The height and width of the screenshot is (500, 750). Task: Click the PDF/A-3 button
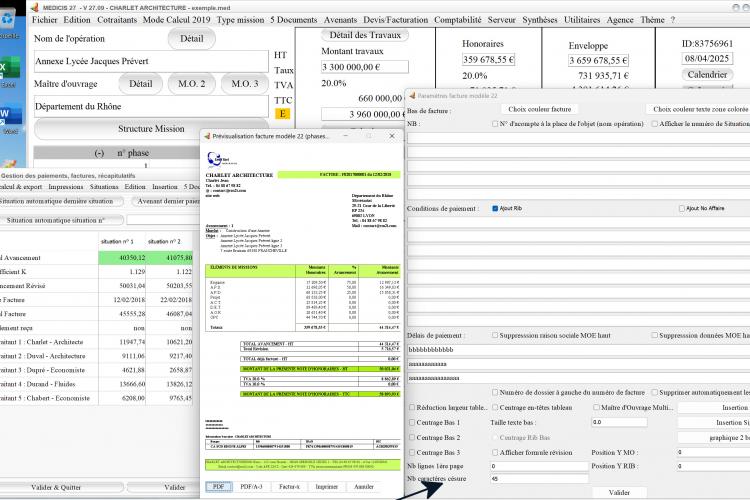251,487
